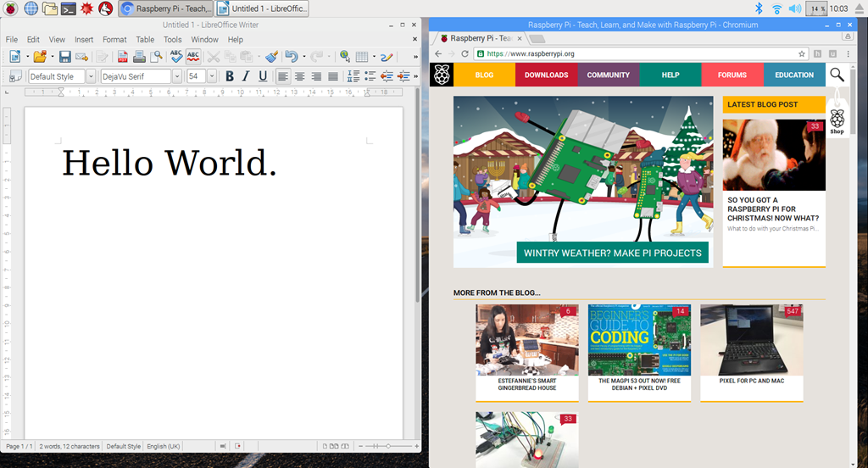Image resolution: width=868 pixels, height=468 pixels.
Task: Decrease paragraph indent
Action: click(387, 76)
